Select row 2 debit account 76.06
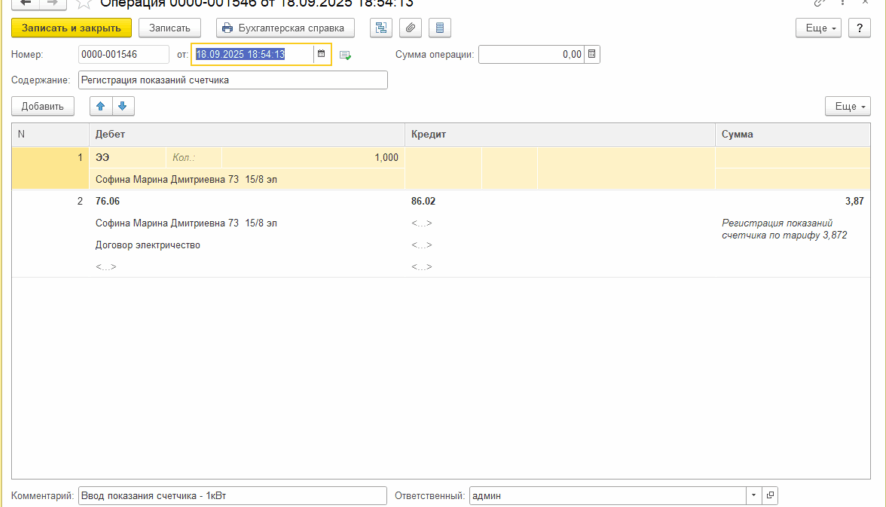886x507 pixels. point(107,201)
